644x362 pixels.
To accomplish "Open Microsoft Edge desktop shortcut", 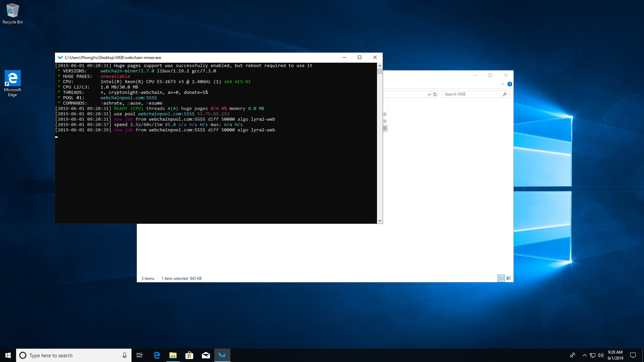I will (x=12, y=83).
